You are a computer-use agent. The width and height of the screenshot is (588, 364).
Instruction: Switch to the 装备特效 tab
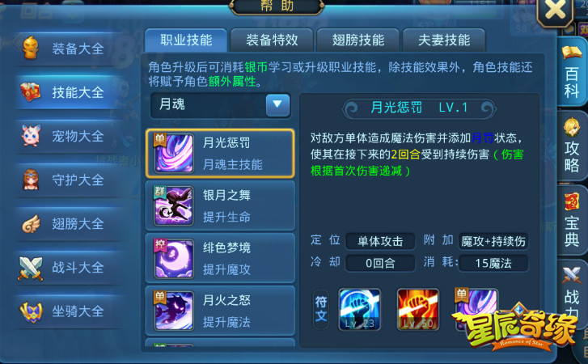[x=272, y=40]
